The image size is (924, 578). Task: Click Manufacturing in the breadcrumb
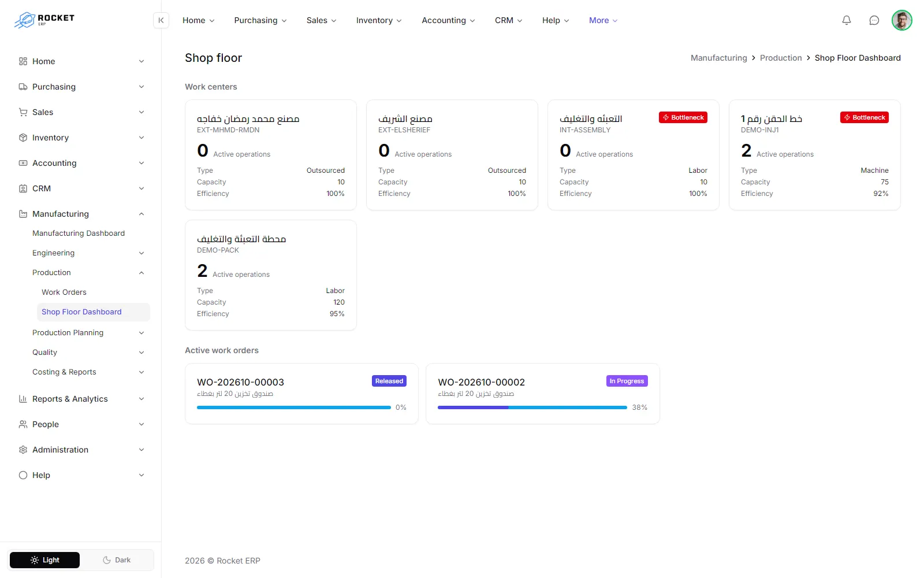(x=719, y=58)
